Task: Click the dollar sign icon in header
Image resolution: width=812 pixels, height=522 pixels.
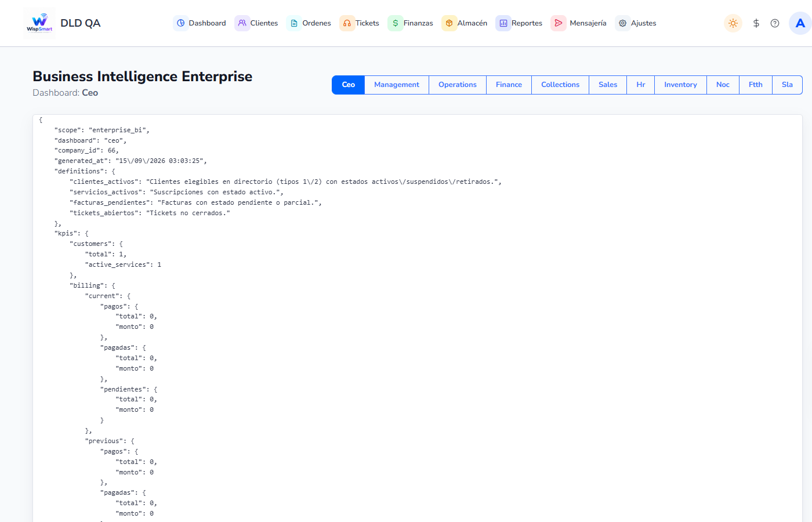Action: 756,23
